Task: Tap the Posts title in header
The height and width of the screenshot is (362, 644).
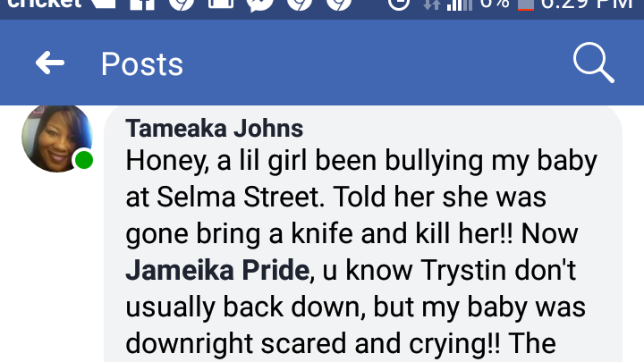Action: pyautogui.click(x=142, y=64)
